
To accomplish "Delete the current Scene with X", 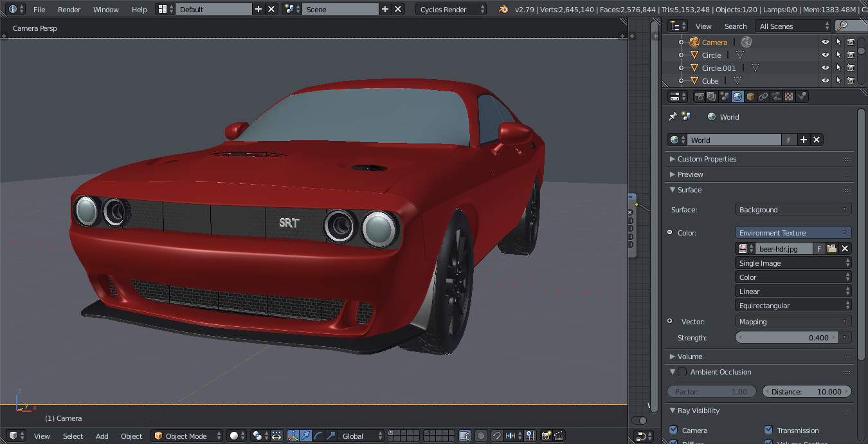I will [398, 9].
